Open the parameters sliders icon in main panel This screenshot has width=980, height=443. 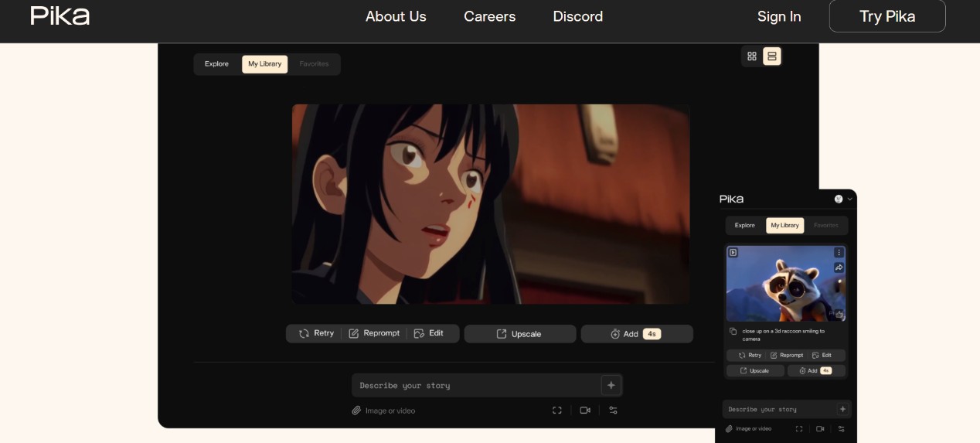coord(613,411)
